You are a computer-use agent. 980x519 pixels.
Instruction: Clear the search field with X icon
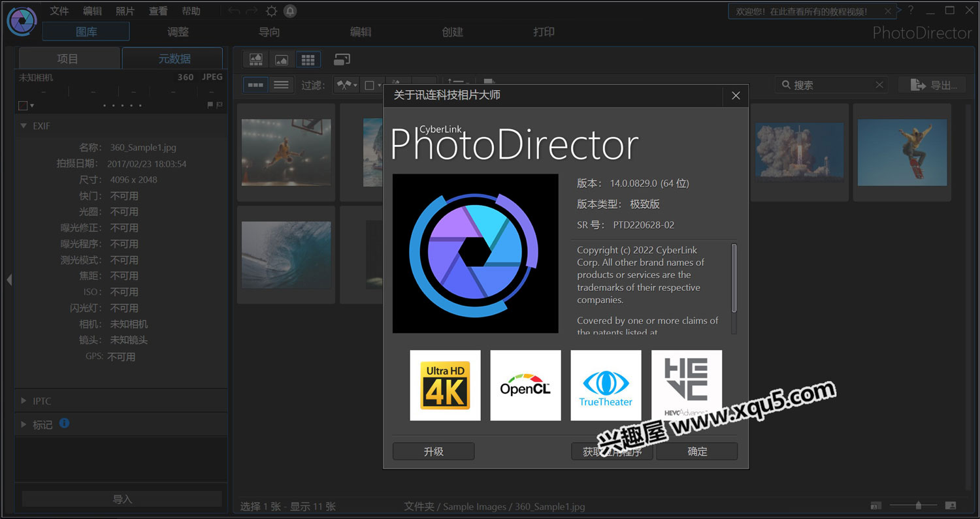tap(879, 85)
